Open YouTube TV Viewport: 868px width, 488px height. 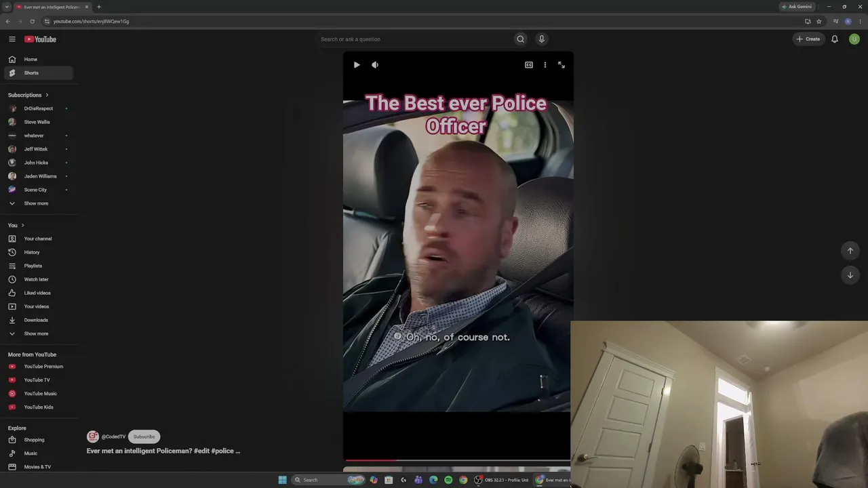click(39, 380)
